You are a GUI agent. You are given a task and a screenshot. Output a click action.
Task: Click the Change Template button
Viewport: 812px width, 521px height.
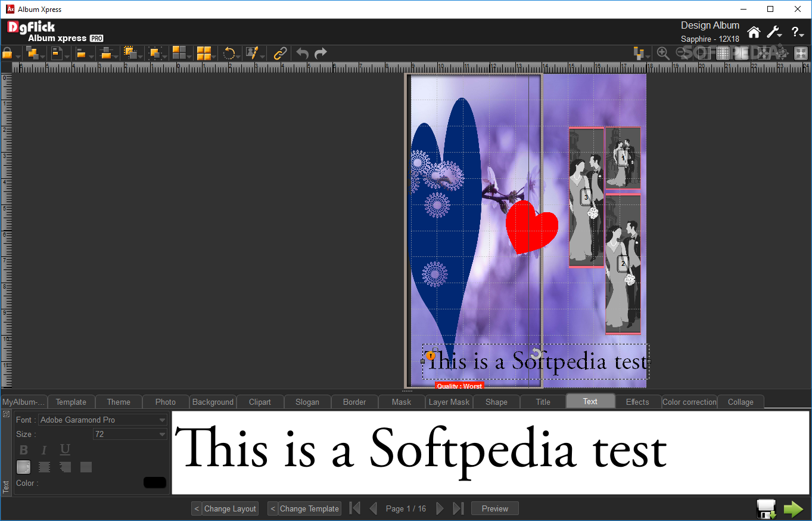click(309, 508)
